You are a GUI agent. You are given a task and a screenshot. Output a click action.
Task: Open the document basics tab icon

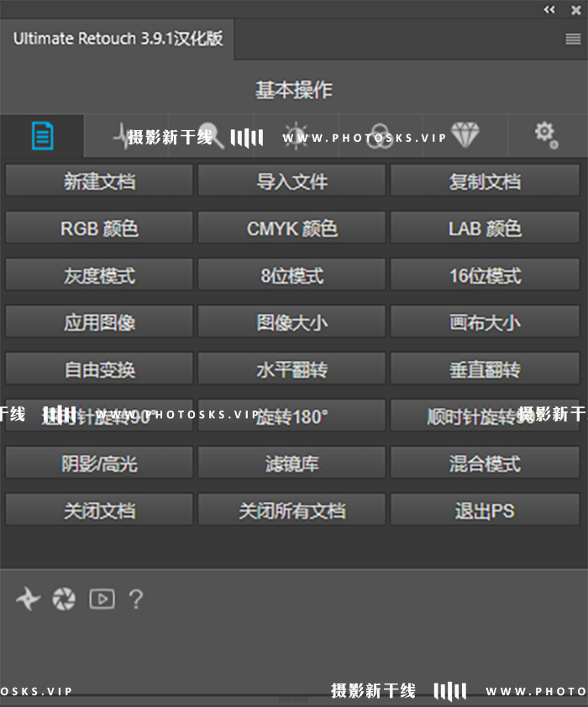[x=42, y=136]
